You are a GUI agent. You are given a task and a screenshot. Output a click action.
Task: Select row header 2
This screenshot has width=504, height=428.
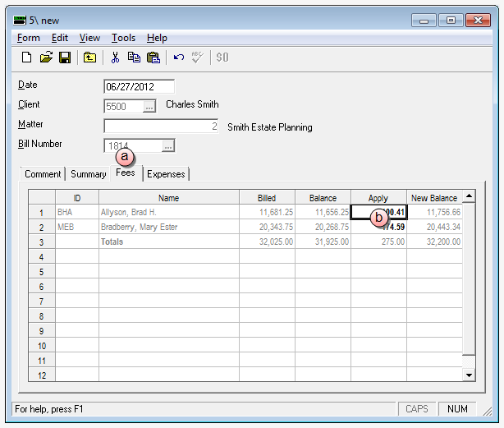[42, 227]
